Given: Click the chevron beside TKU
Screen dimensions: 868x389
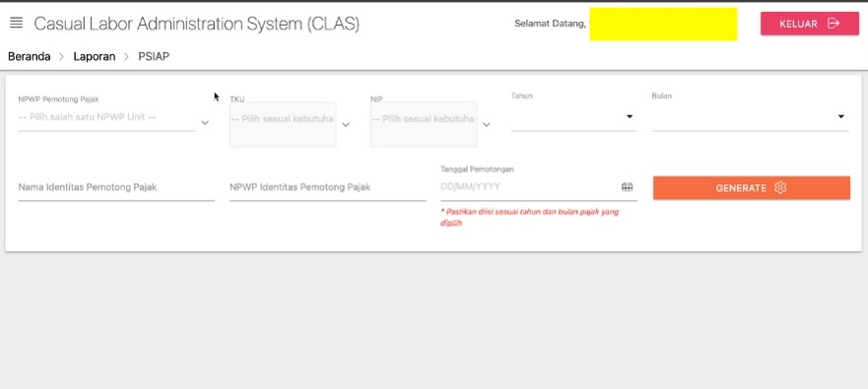Looking at the screenshot, I should click(x=346, y=125).
